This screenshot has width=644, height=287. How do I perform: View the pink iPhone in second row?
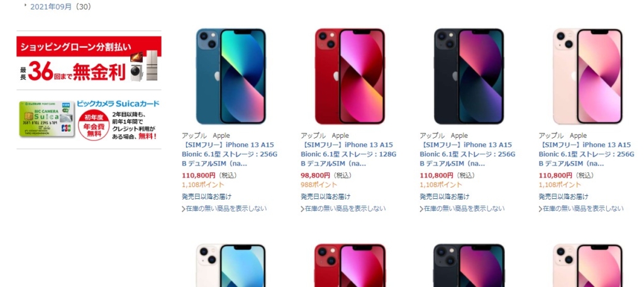tap(588, 265)
